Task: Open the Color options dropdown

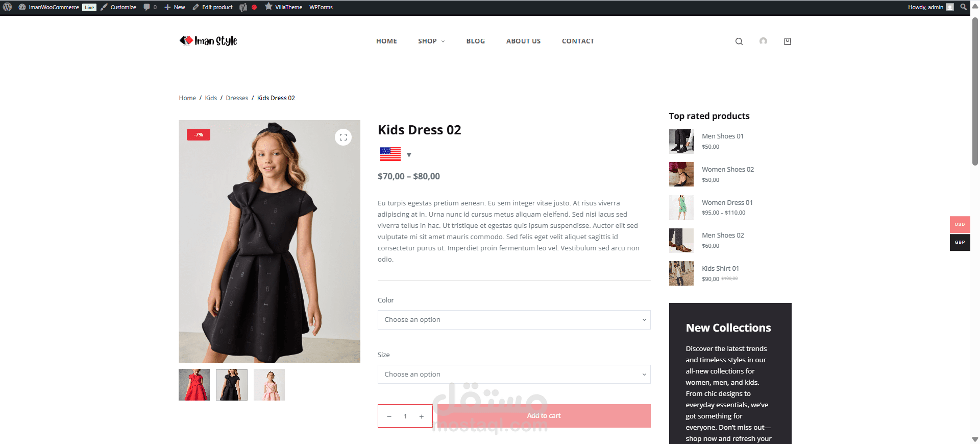Action: 514,320
